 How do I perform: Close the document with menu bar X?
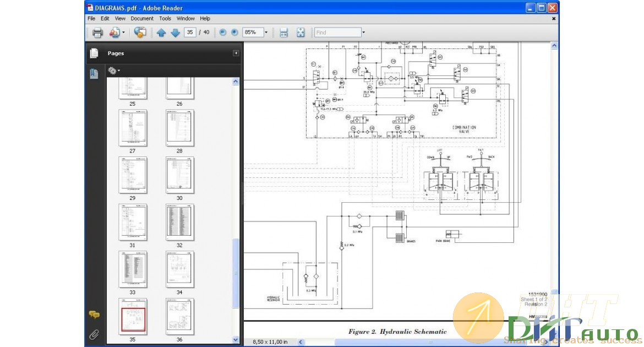coord(554,19)
